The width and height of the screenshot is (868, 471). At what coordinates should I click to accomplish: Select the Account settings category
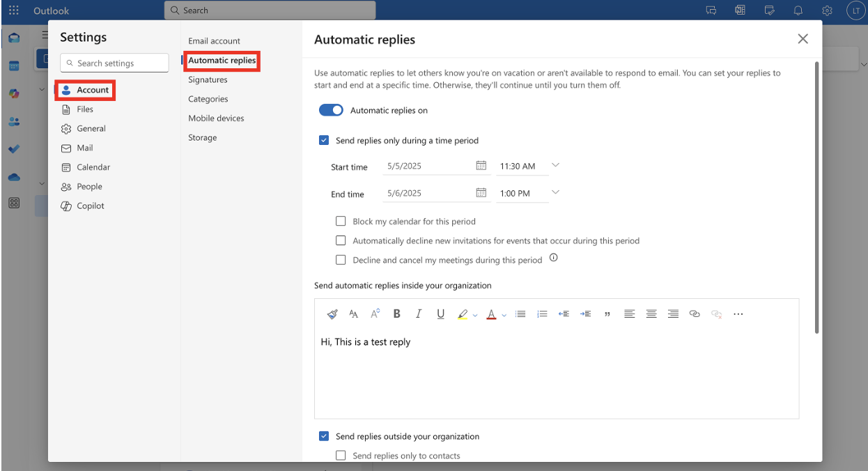[x=86, y=90]
